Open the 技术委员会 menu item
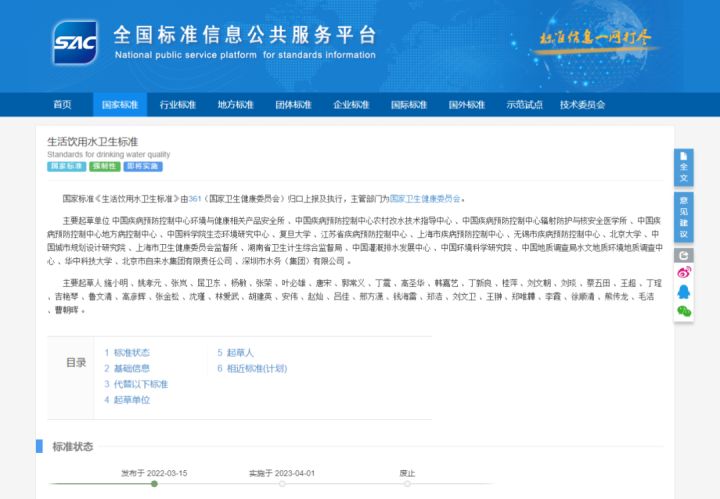 point(582,104)
